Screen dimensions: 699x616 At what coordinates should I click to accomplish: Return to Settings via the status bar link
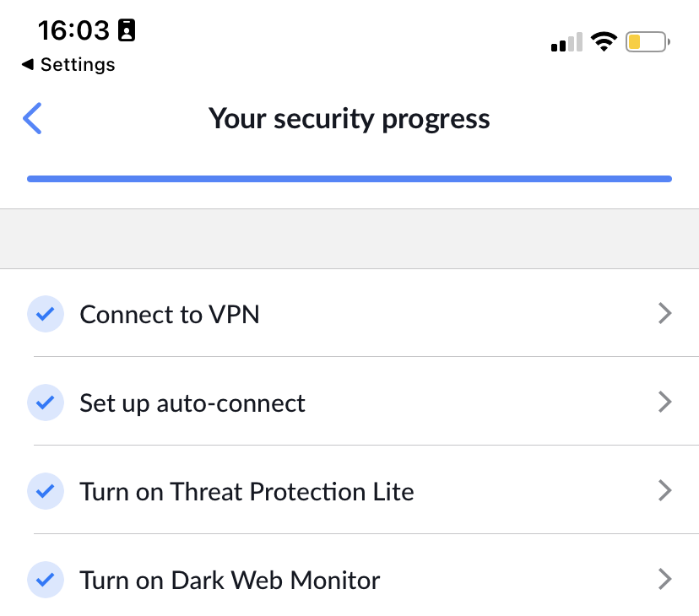68,64
